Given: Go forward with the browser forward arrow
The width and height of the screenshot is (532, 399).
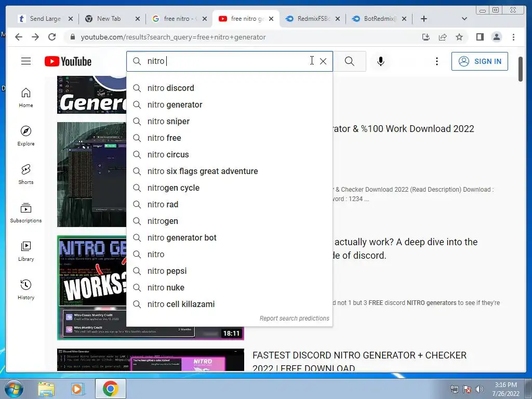Looking at the screenshot, I should (x=35, y=37).
